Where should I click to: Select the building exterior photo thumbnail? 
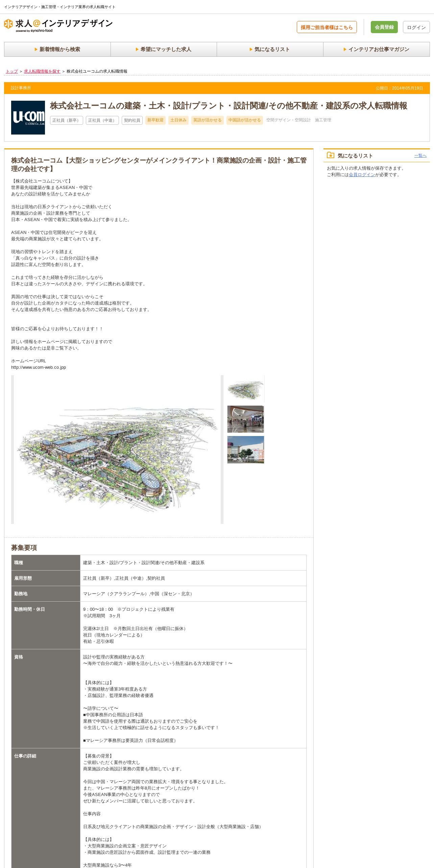(x=246, y=450)
